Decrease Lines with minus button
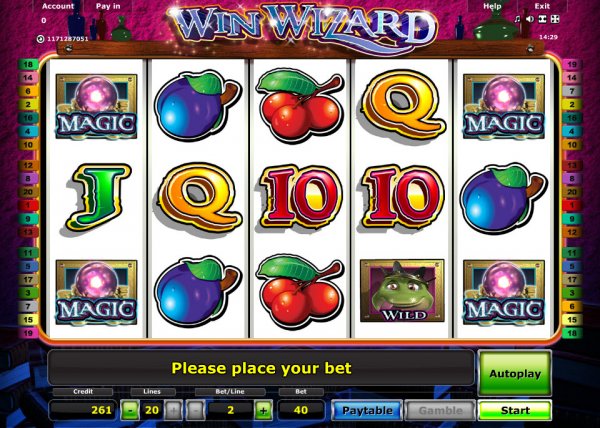This screenshot has width=600, height=428. pos(130,410)
